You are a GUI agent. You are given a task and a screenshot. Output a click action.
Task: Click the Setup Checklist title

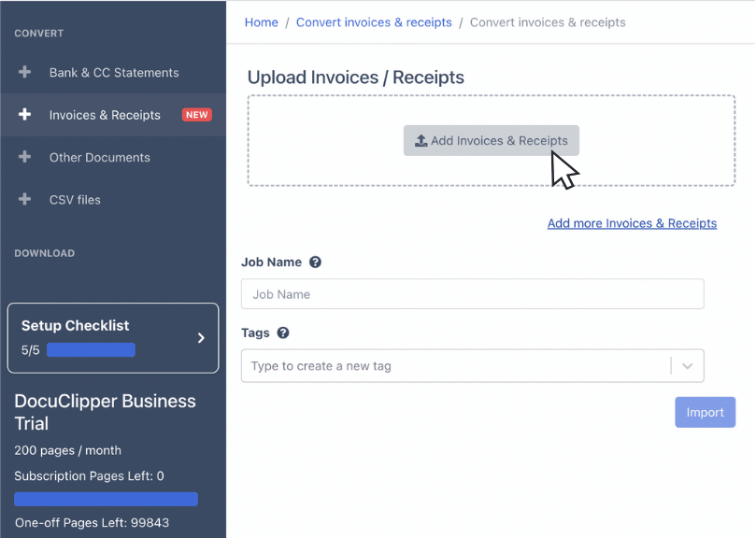75,325
